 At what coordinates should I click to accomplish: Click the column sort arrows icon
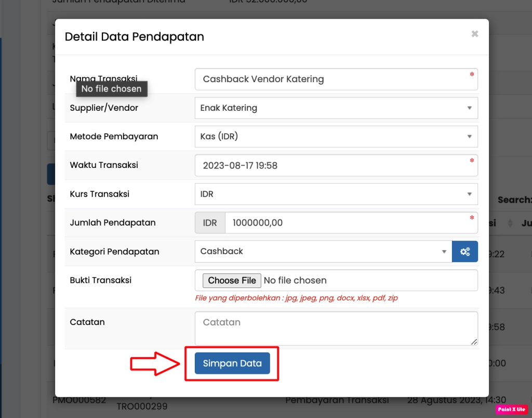pos(510,223)
